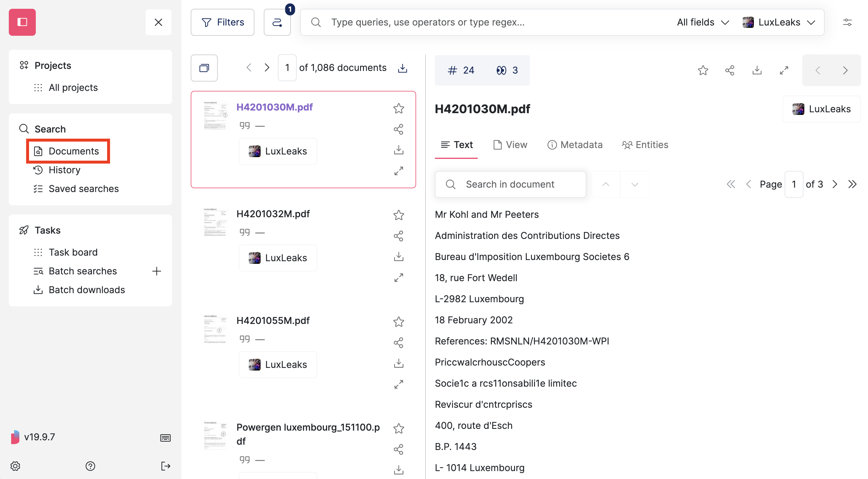868x479 pixels.
Task: Log out using the bottom-right icon
Action: tap(166, 466)
